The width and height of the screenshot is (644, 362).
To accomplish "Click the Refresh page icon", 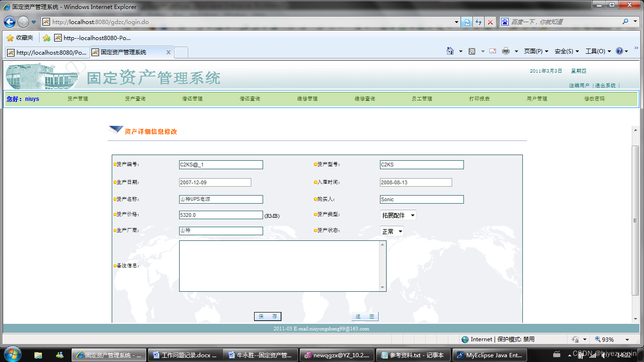I will click(479, 22).
